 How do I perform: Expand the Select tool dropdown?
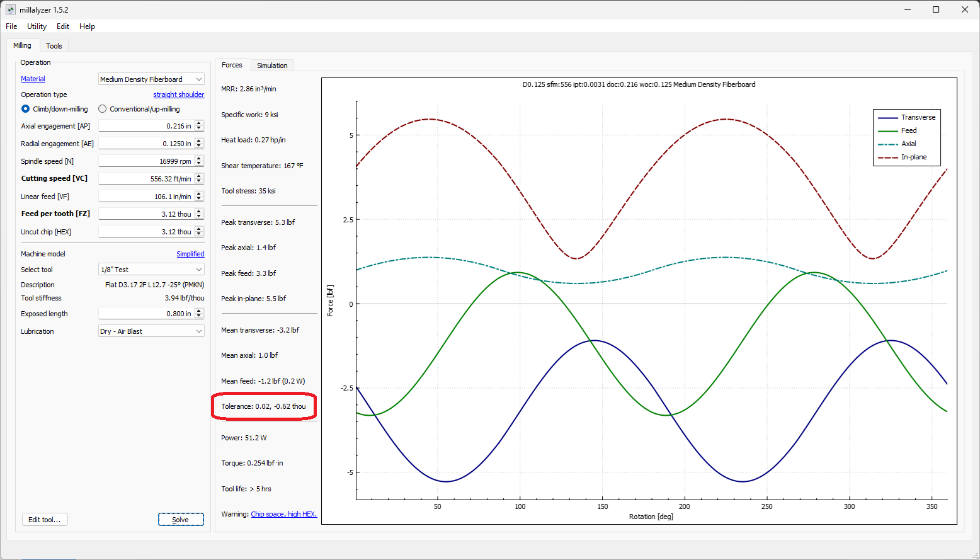click(x=151, y=270)
